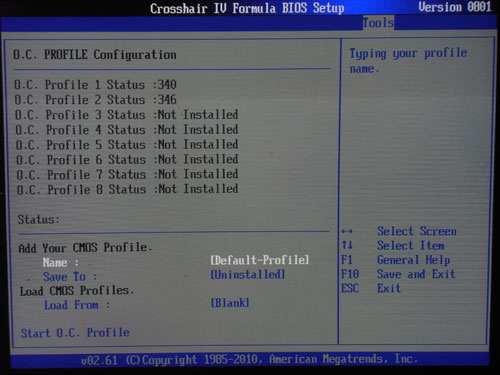Click the ESC Exit hint
The width and height of the screenshot is (500, 375).
[x=371, y=288]
